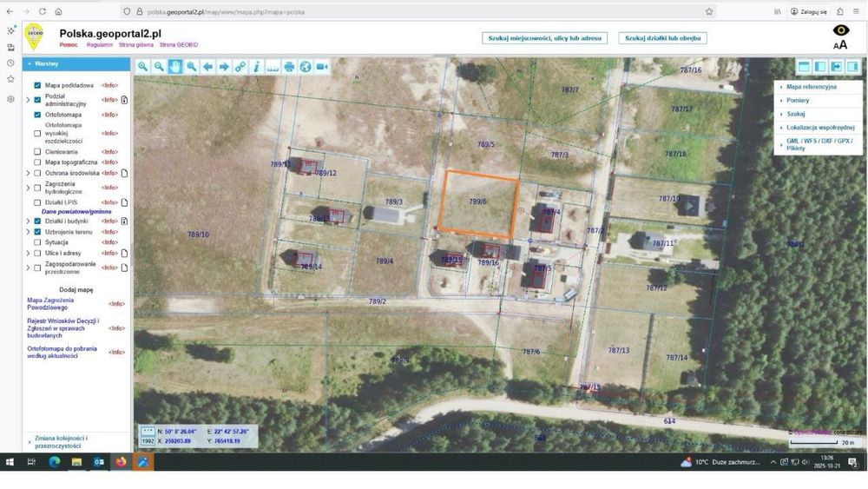Click last panel layout icon top right of map
The width and height of the screenshot is (868, 489).
[x=852, y=67]
